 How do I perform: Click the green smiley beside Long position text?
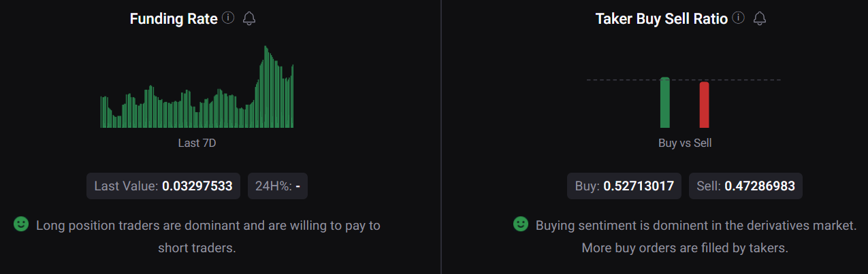click(x=21, y=224)
